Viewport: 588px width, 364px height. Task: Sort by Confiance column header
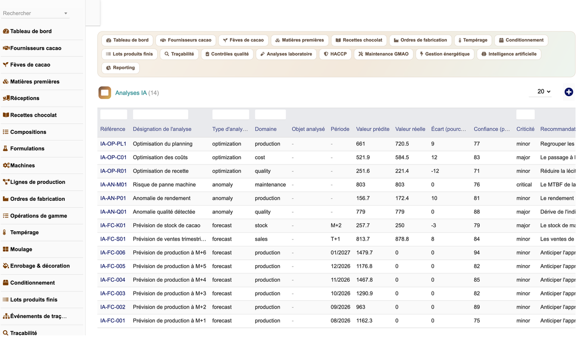click(x=492, y=129)
